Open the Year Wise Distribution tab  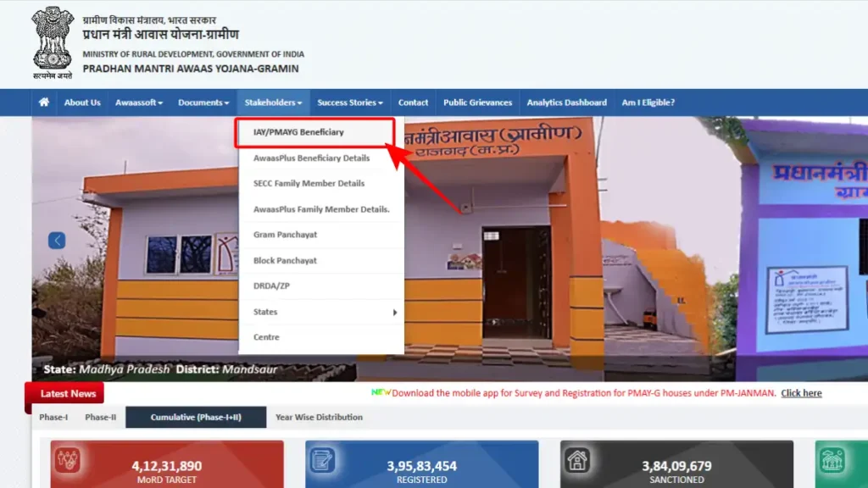point(320,417)
